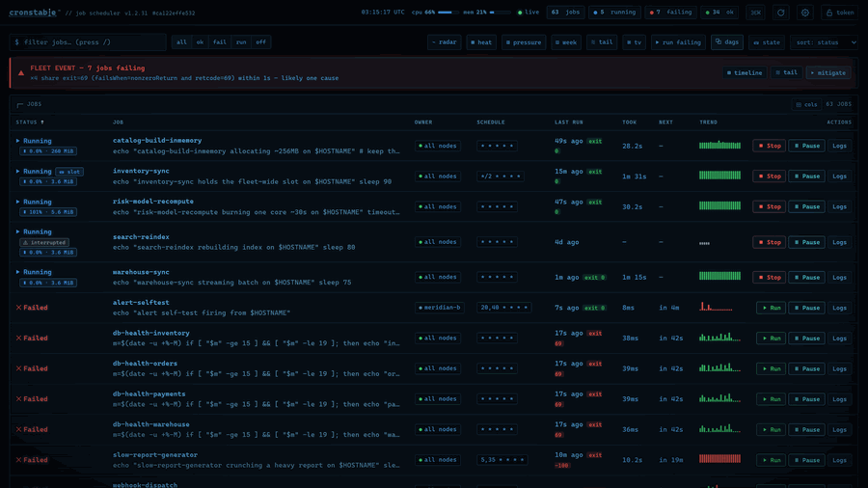The height and width of the screenshot is (488, 868).
Task: Click the slow-report-generator red trend chart
Action: coord(719,459)
